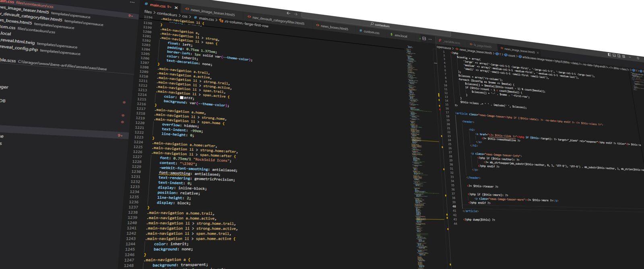Open the .rs-column.-large-first-row breadcrumb symbol
The height and width of the screenshot is (269, 644).
244,23
